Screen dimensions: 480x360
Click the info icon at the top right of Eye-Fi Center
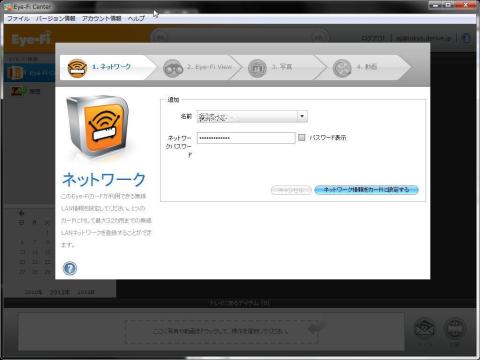(466, 38)
